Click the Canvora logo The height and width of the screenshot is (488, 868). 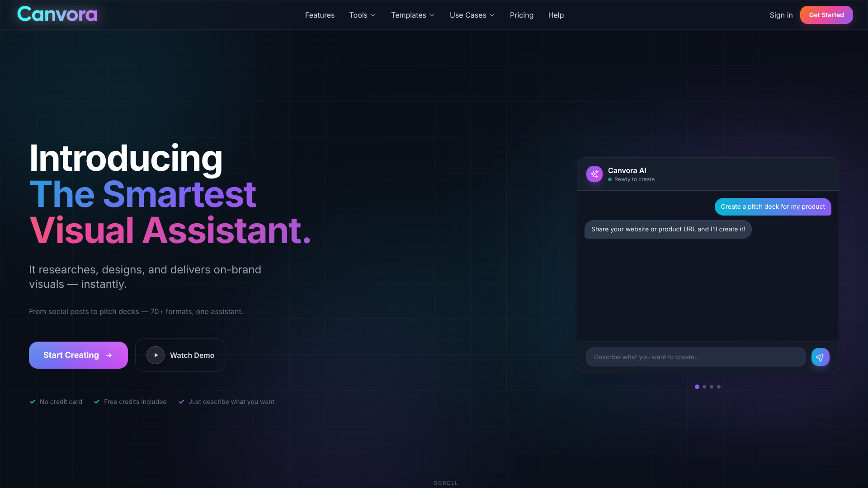point(57,14)
